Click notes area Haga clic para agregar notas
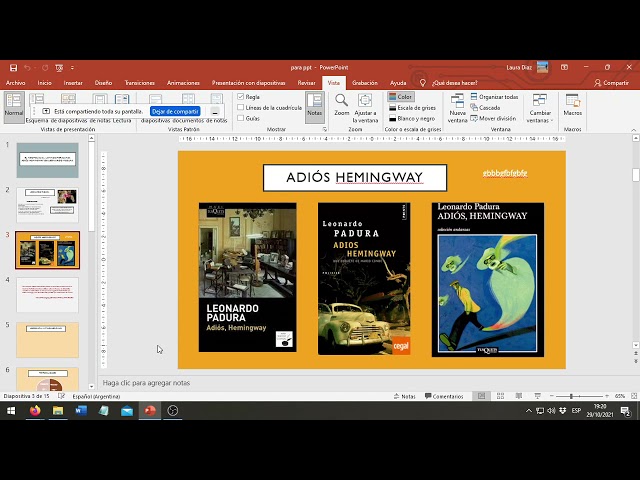640x480 pixels. (x=146, y=383)
